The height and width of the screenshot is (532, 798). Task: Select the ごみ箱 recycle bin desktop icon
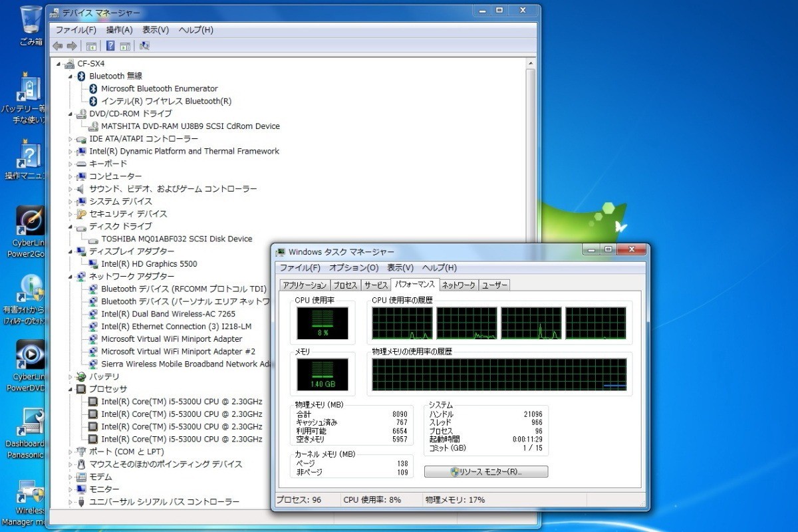point(31,27)
